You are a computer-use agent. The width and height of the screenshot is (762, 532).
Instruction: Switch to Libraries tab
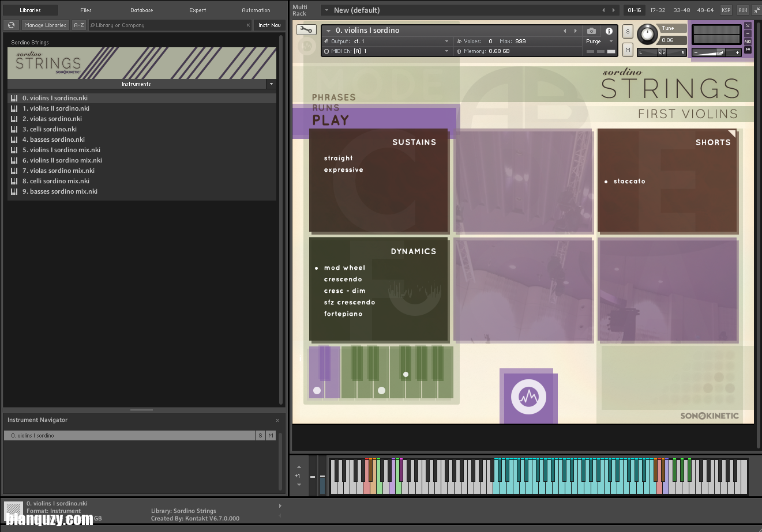click(31, 10)
